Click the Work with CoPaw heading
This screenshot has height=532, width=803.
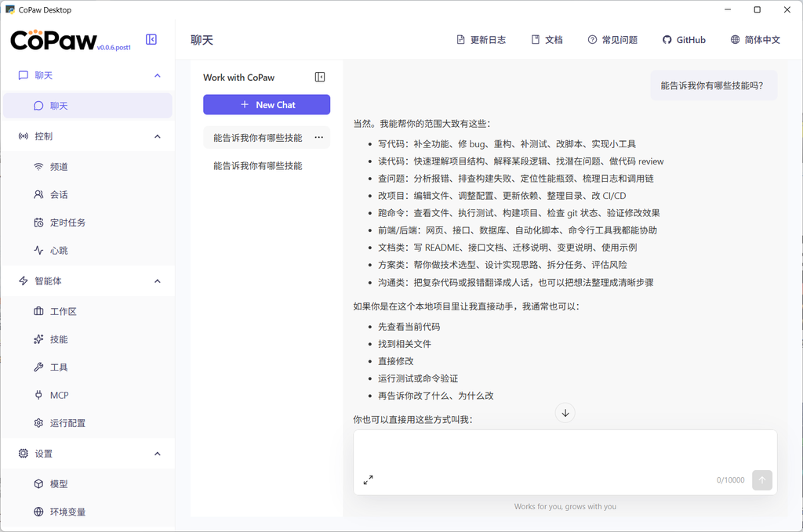[238, 78]
